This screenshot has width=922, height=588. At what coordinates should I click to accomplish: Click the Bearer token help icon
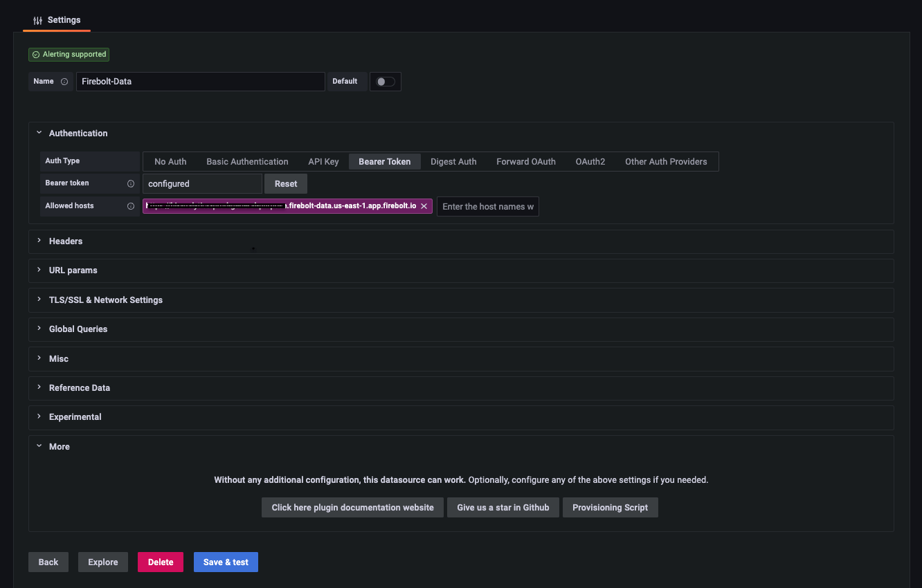pyautogui.click(x=131, y=183)
